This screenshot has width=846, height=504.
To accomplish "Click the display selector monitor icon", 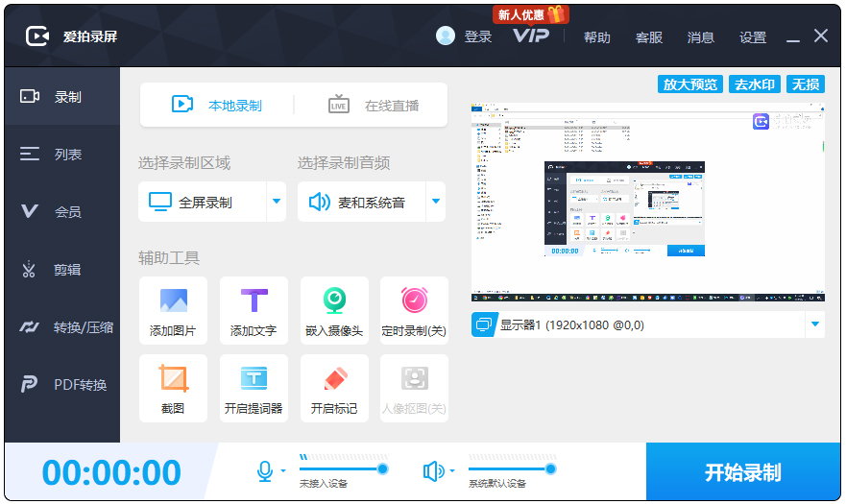I will [x=483, y=324].
